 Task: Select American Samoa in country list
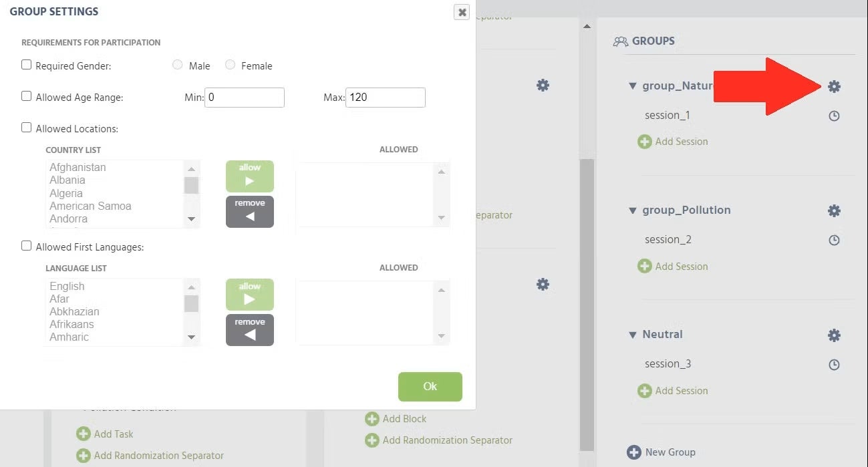click(x=90, y=206)
